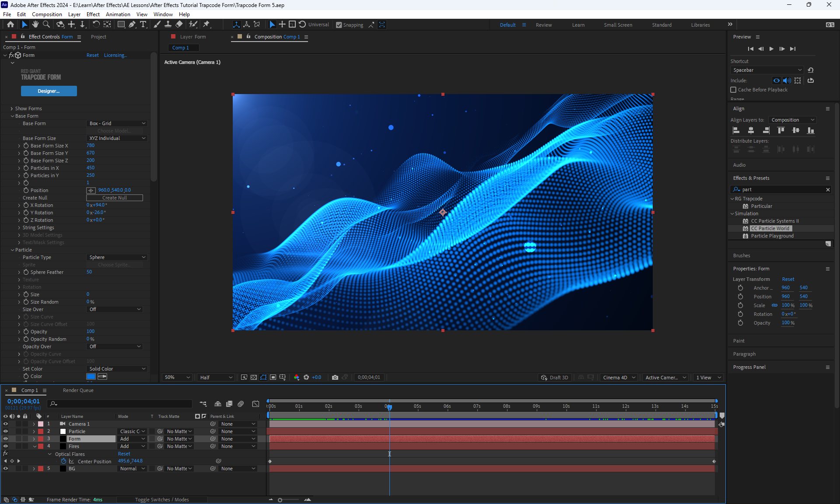Select the Horizontal Type tool
840x504 pixels.
pos(143,24)
